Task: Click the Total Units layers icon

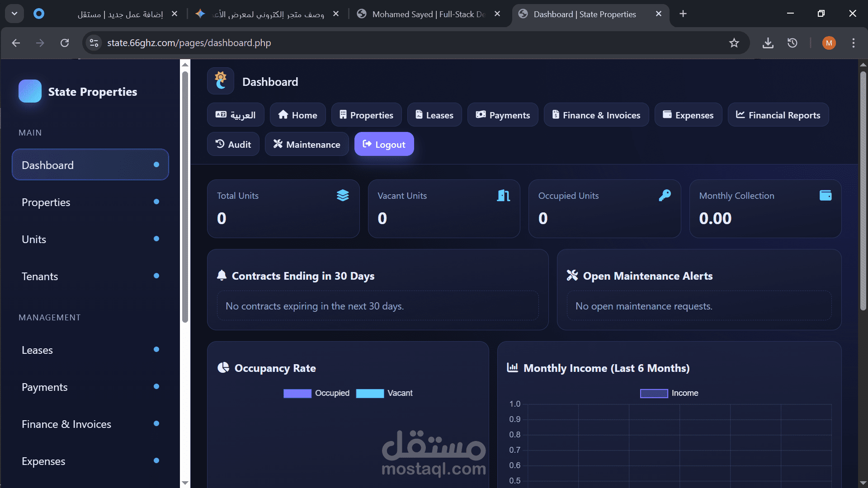Action: 343,195
